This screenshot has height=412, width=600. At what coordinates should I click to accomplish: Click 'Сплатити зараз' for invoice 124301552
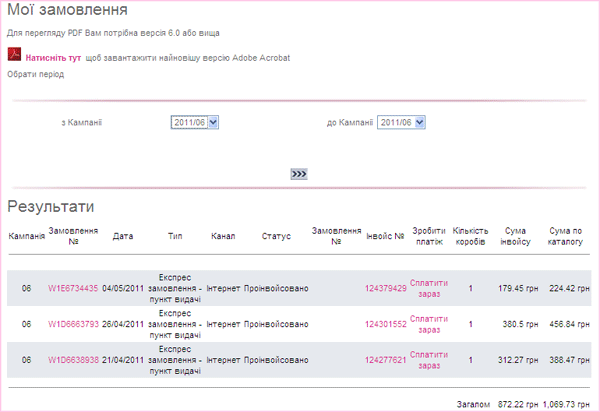429,324
